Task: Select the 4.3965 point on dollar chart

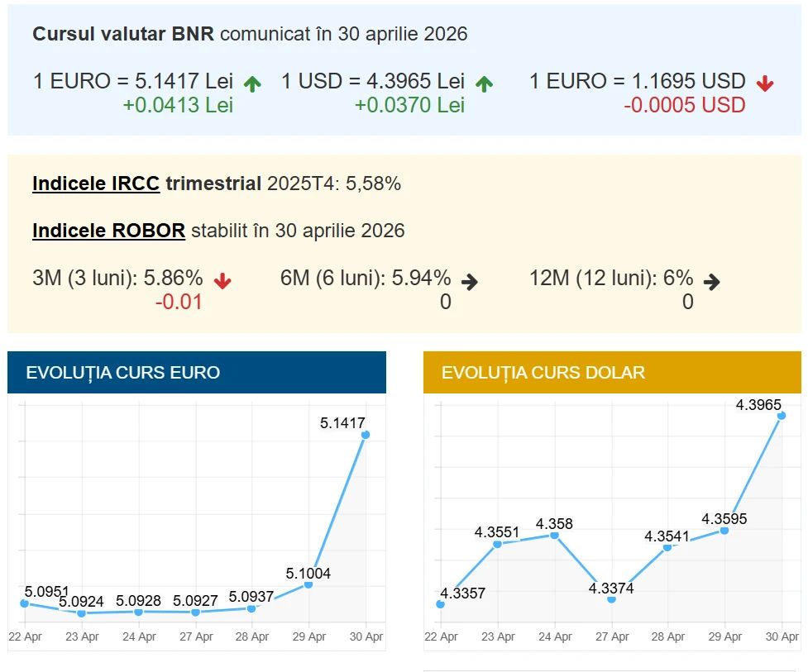Action: pos(782,417)
